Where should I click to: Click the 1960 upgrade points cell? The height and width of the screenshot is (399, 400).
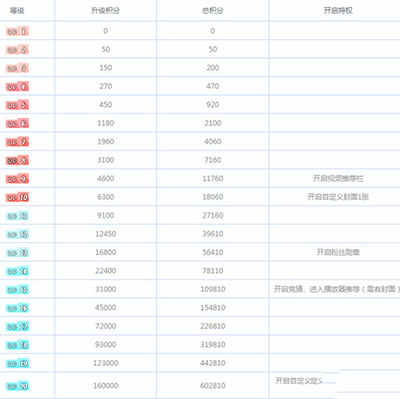(x=105, y=141)
